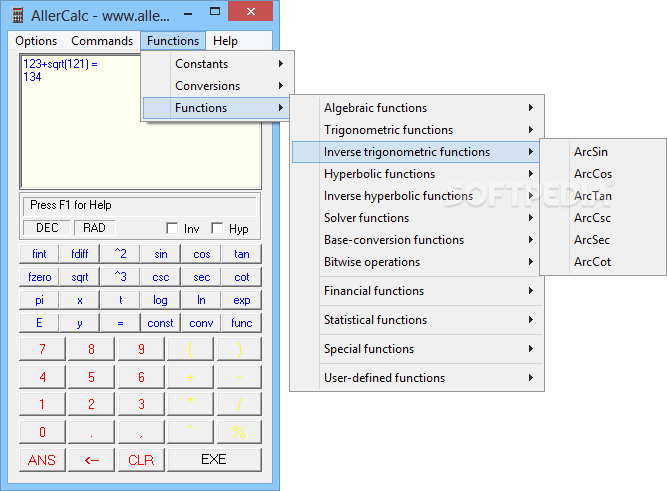Expand Inverse hyperbolic functions submenu
The width and height of the screenshot is (667, 491).
(416, 196)
